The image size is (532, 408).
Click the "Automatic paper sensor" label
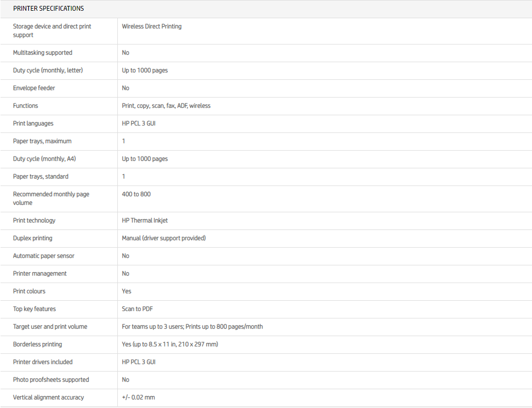coord(43,256)
